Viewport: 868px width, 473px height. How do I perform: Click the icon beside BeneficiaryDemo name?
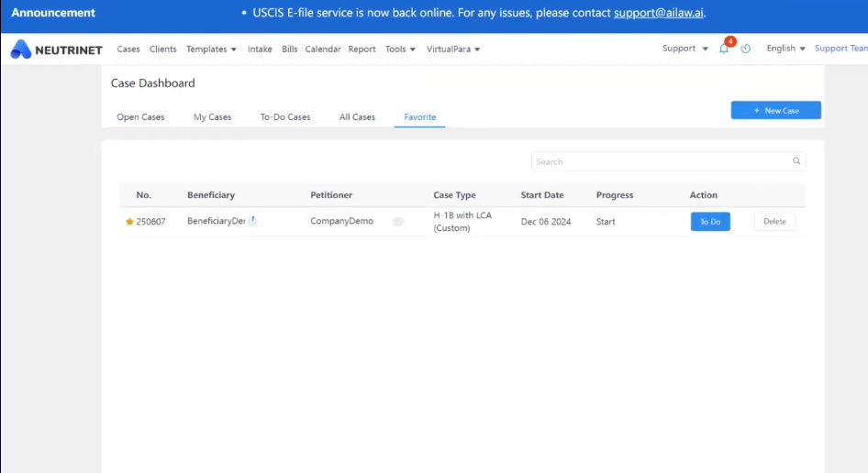pos(252,221)
